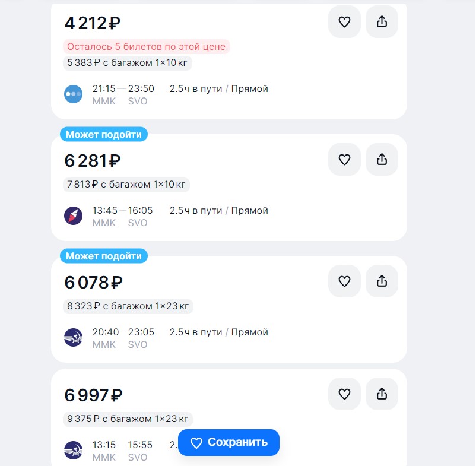Share the 4 212₽ ticket

[x=382, y=22]
